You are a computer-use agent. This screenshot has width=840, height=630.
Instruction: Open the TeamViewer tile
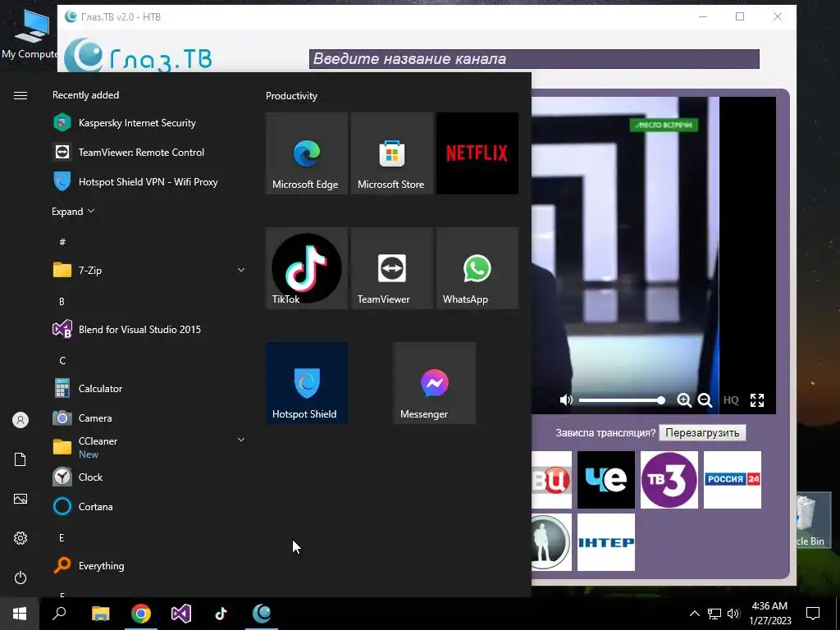[x=391, y=268]
